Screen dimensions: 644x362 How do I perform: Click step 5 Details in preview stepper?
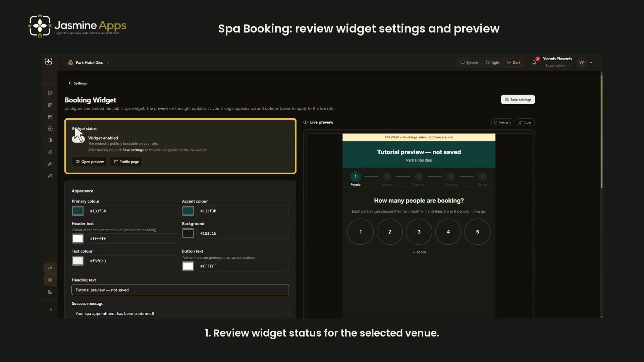tap(482, 179)
